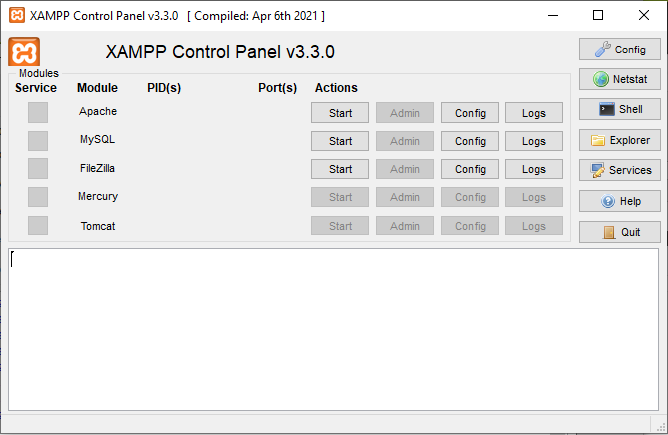The width and height of the screenshot is (668, 435).
Task: Minimize the XAMPP Control Panel window
Action: pos(553,15)
